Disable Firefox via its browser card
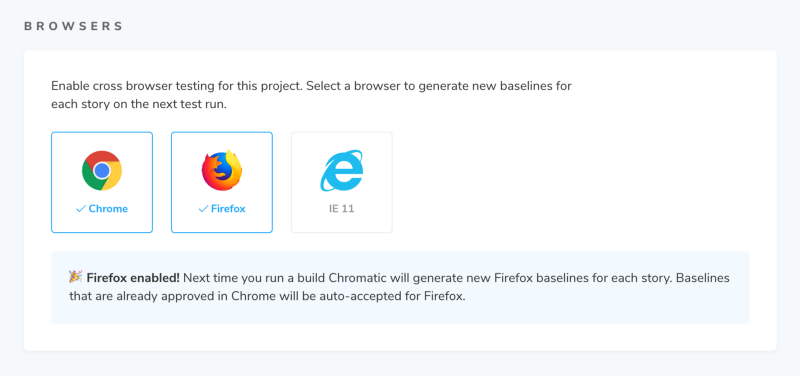 coord(222,182)
